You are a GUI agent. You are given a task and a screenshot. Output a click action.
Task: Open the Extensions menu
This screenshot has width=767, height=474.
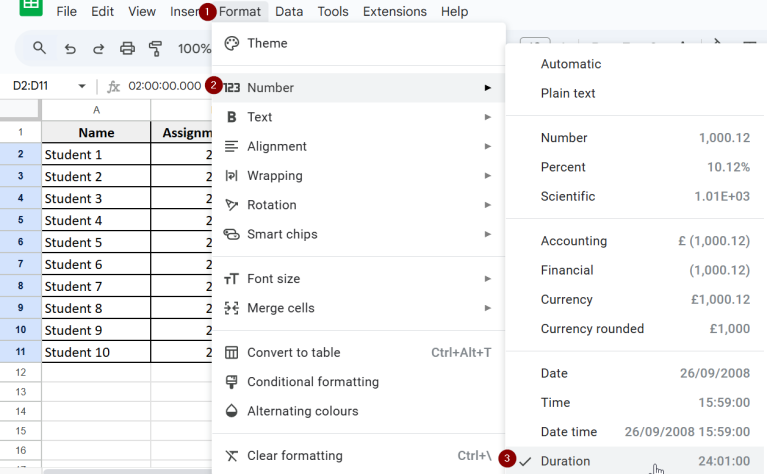click(x=394, y=11)
